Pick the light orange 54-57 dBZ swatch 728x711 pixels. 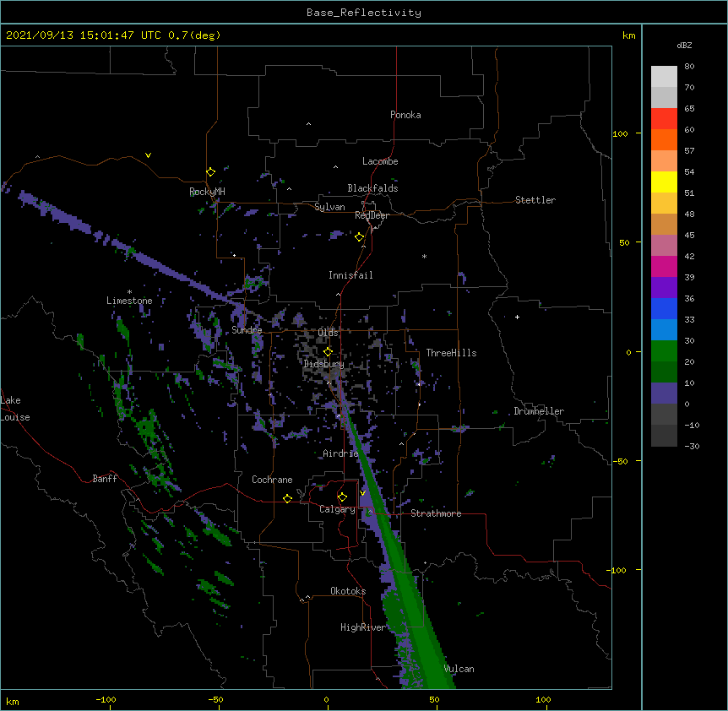coord(664,161)
